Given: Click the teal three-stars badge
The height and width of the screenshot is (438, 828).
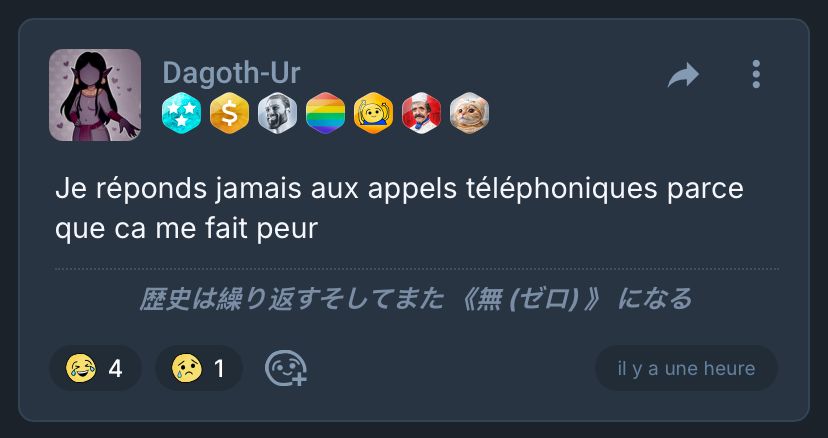Looking at the screenshot, I should pyautogui.click(x=181, y=113).
